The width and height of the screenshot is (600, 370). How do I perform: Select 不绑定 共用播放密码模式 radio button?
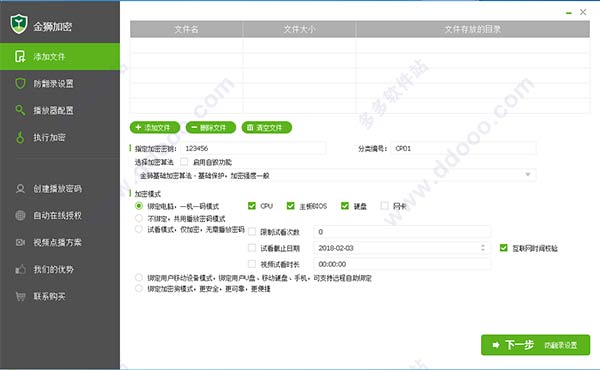tap(139, 218)
